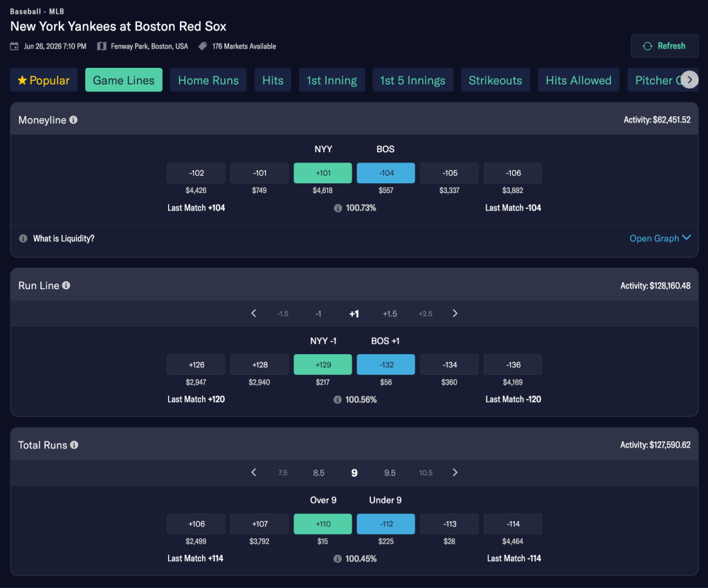Click the Moneyline Activity $62,451.52 text
Viewport: 708px width, 588px height.
click(x=657, y=120)
